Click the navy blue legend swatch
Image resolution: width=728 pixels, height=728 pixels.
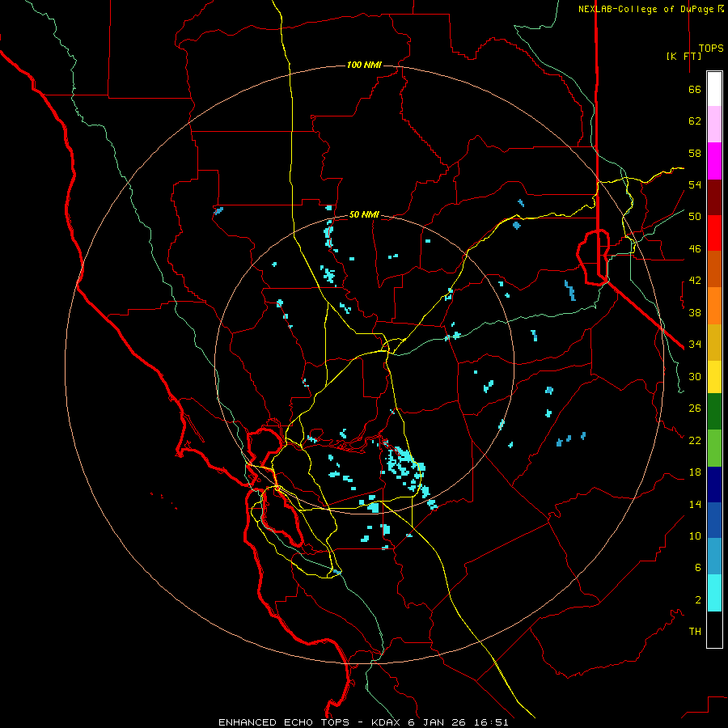point(714,485)
